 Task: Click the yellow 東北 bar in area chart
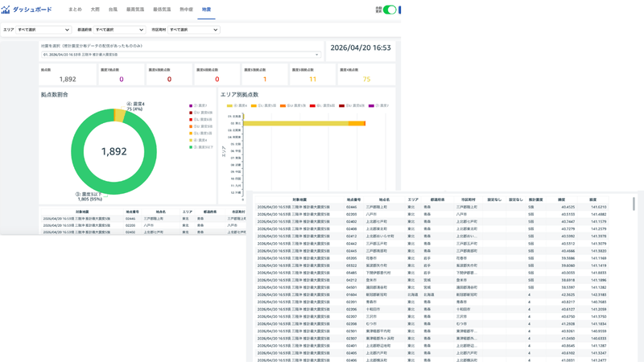[x=295, y=123]
